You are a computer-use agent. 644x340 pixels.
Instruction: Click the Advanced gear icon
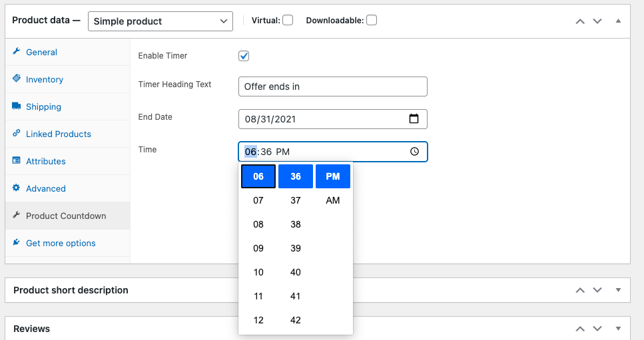17,188
